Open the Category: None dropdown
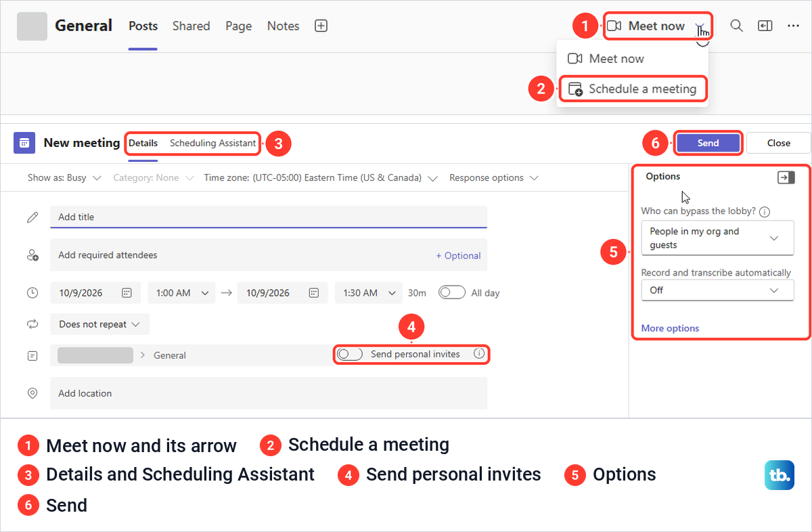 [x=153, y=178]
